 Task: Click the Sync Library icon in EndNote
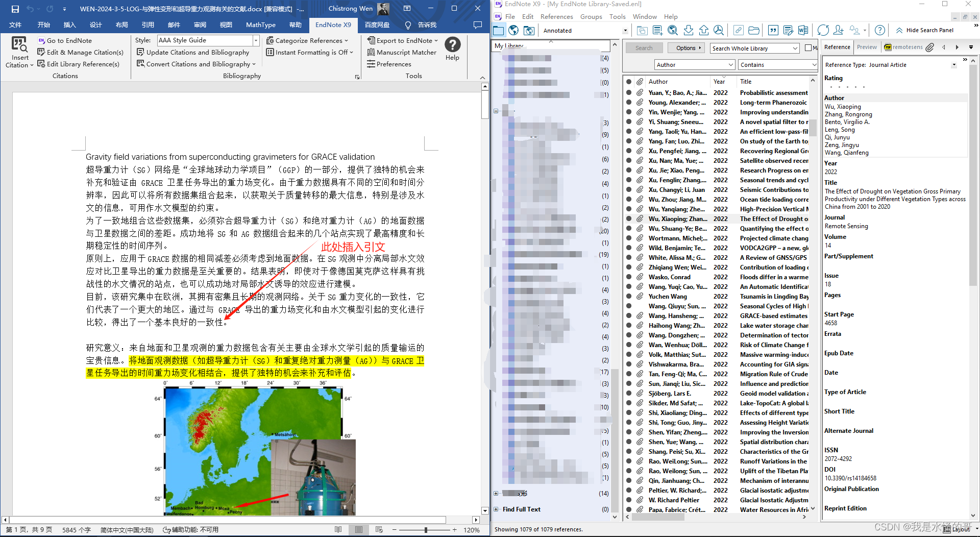pyautogui.click(x=823, y=30)
